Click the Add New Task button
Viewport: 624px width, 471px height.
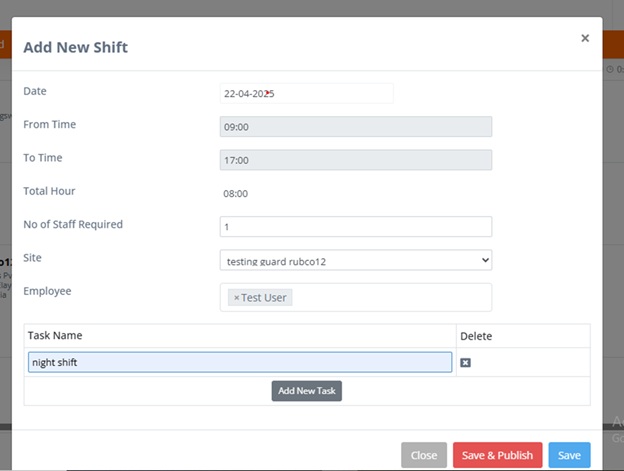click(x=306, y=391)
